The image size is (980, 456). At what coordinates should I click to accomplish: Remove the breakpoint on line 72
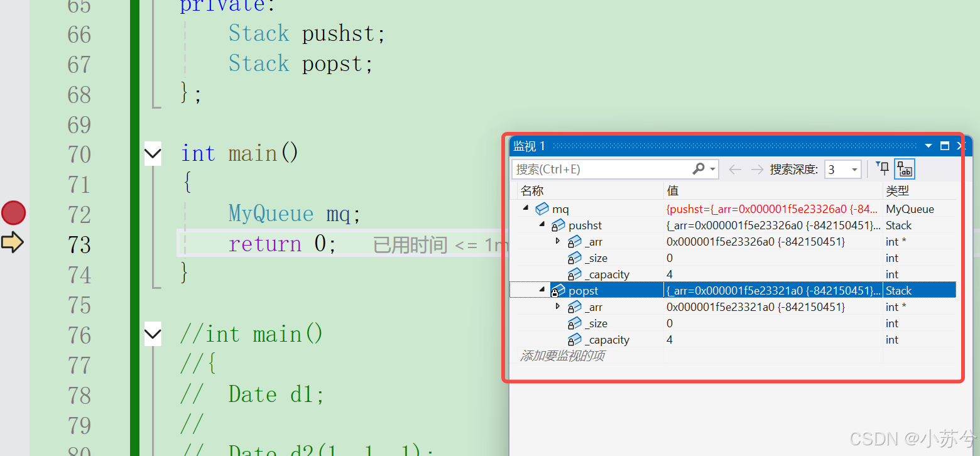click(x=13, y=213)
